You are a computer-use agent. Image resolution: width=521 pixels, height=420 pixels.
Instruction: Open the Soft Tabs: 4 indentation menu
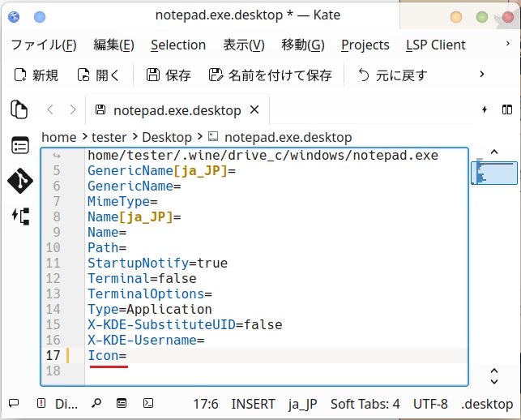click(365, 403)
